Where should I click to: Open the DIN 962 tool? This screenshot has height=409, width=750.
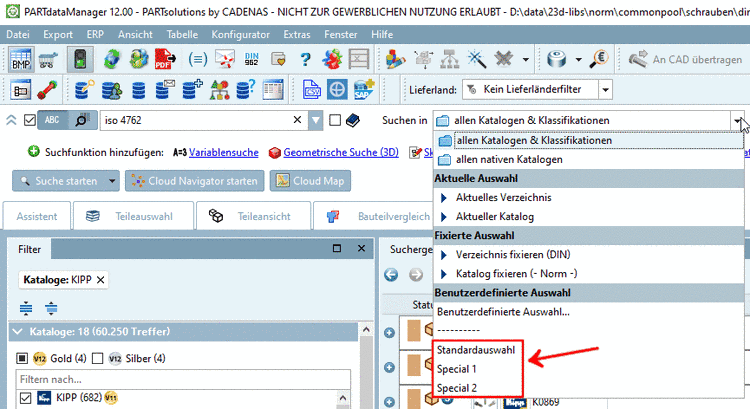[252, 60]
